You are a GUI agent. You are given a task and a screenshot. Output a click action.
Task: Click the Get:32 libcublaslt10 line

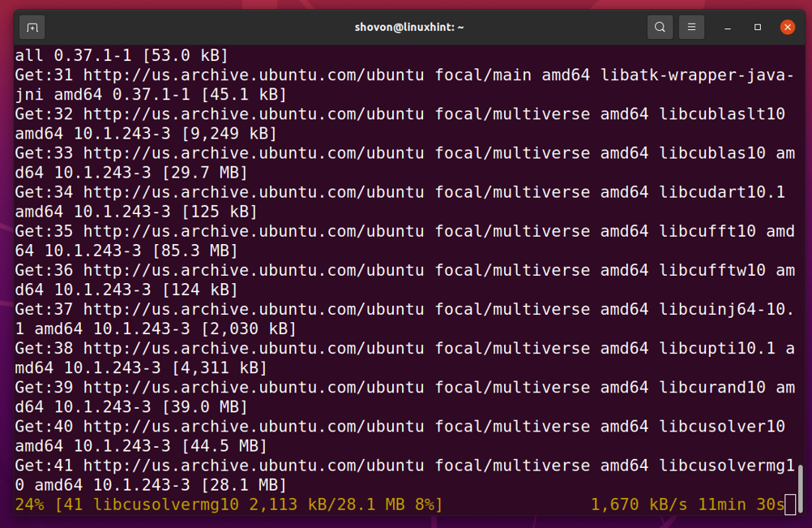[400, 124]
